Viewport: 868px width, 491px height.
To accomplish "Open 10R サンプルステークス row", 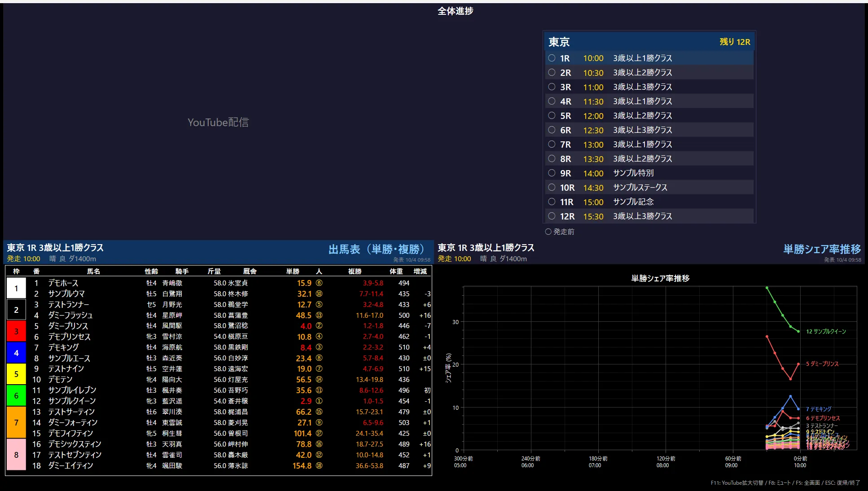I will pyautogui.click(x=649, y=187).
